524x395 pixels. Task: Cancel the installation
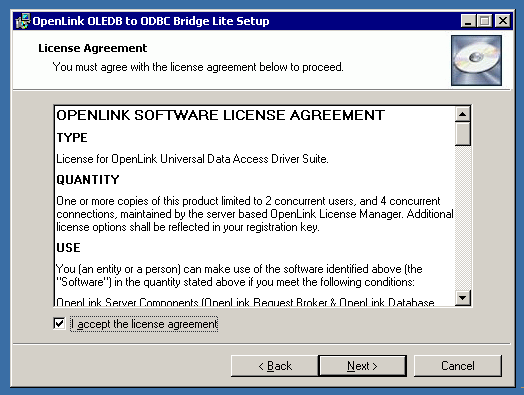pyautogui.click(x=457, y=366)
